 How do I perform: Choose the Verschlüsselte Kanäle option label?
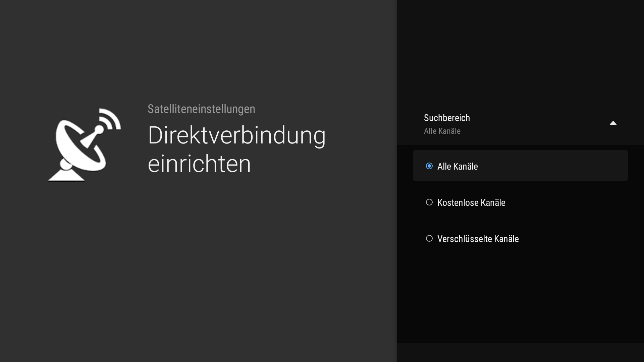point(478,239)
